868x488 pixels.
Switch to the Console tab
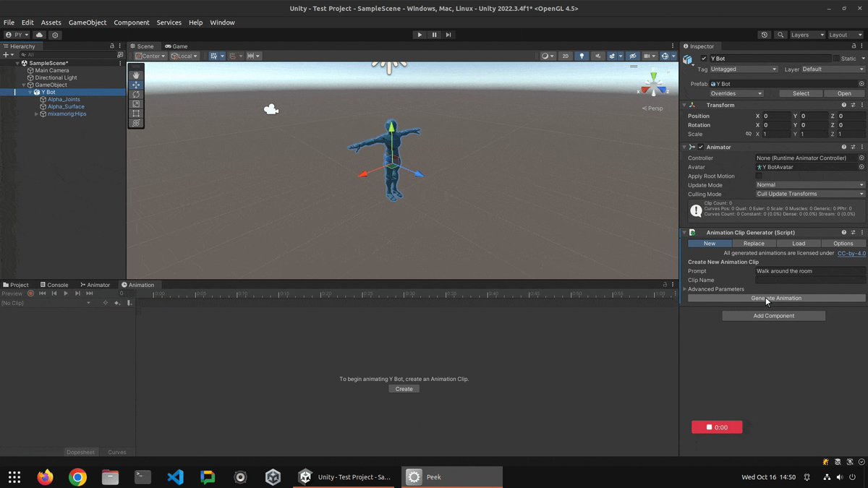pyautogui.click(x=54, y=285)
